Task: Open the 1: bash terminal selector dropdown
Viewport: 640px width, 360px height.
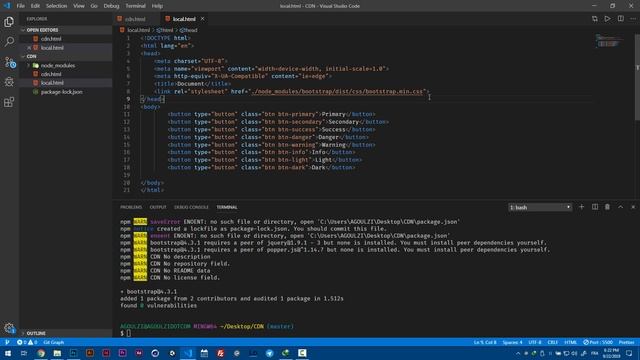Action: click(x=540, y=207)
